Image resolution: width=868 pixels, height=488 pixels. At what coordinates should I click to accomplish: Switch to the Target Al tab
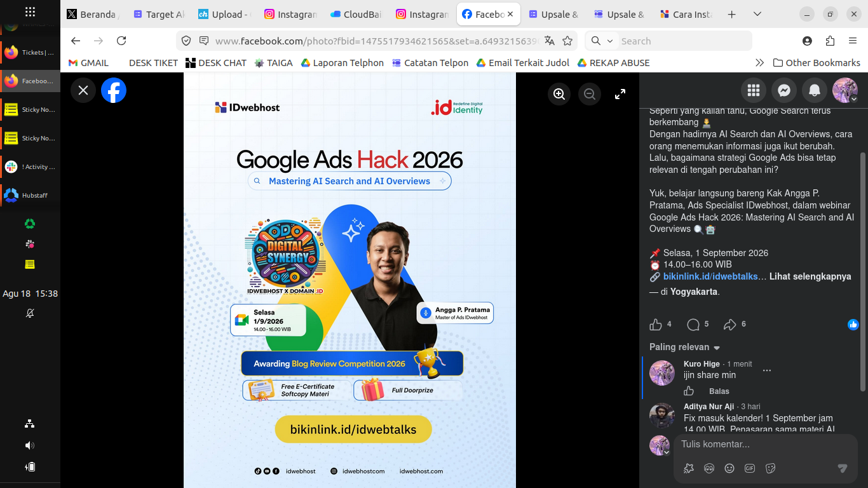(159, 14)
